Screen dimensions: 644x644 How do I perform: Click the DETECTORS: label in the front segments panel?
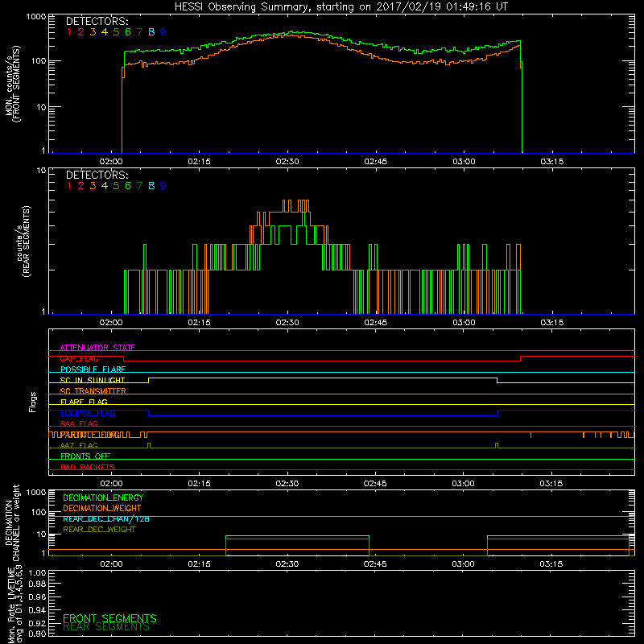click(x=97, y=21)
